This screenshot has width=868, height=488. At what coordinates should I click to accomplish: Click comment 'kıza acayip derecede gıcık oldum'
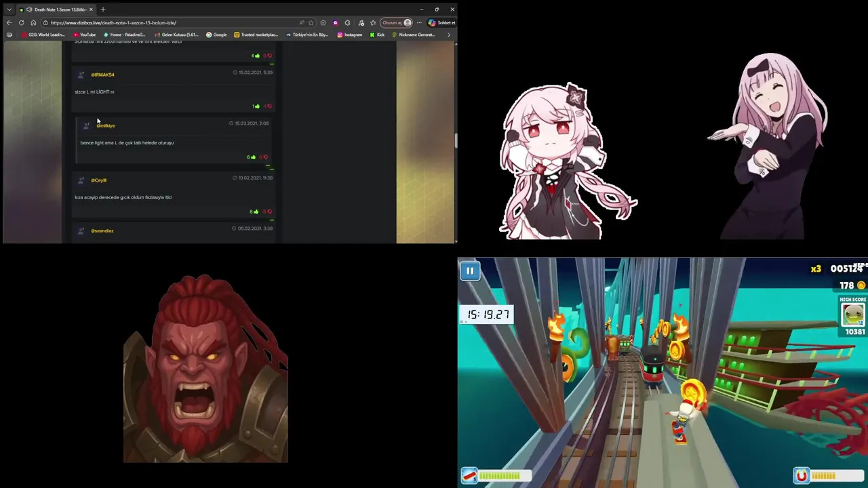click(x=123, y=197)
